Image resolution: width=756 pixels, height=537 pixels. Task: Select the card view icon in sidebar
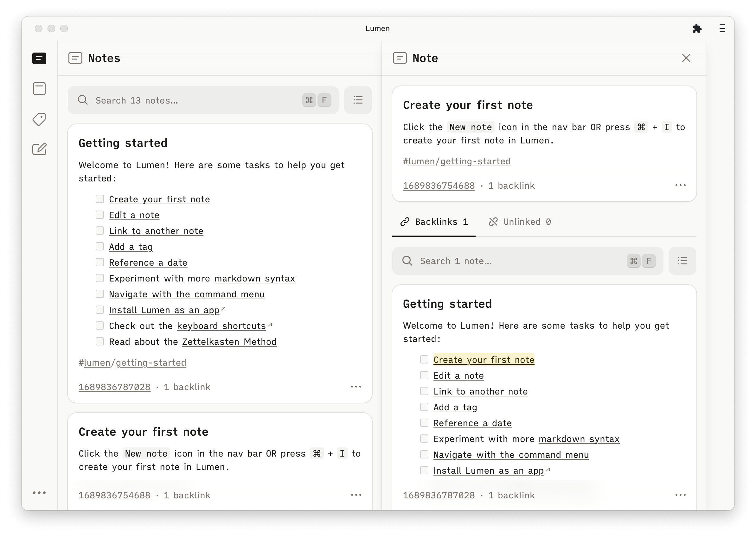coord(39,89)
